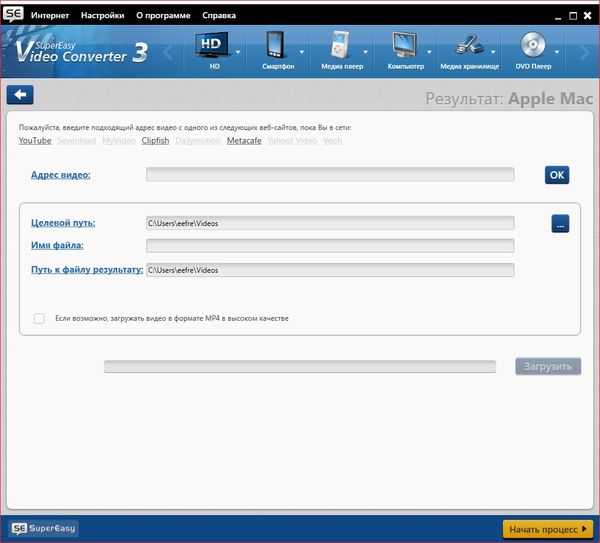Viewport: 600px width, 543px height.
Task: Go back using the arrow button
Action: click(x=20, y=95)
